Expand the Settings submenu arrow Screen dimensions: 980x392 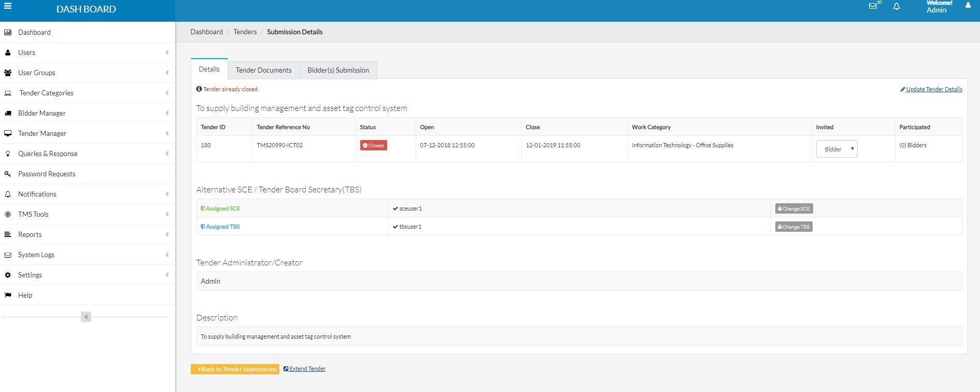167,275
